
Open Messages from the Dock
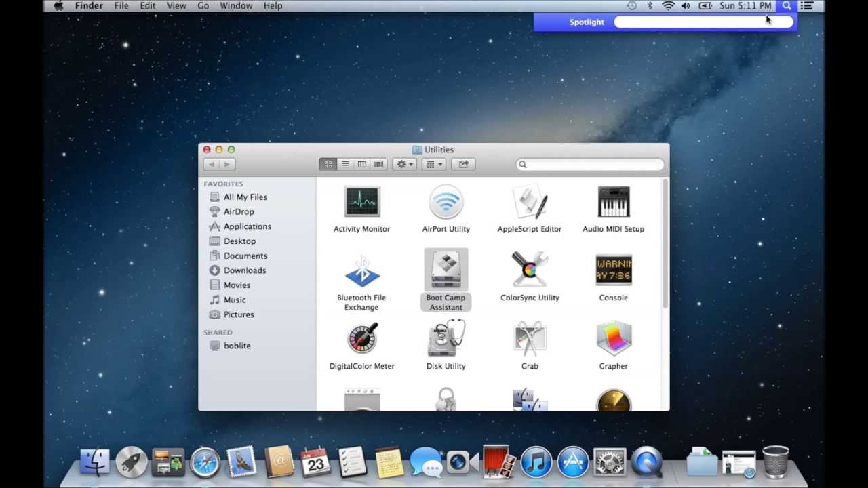coord(426,462)
